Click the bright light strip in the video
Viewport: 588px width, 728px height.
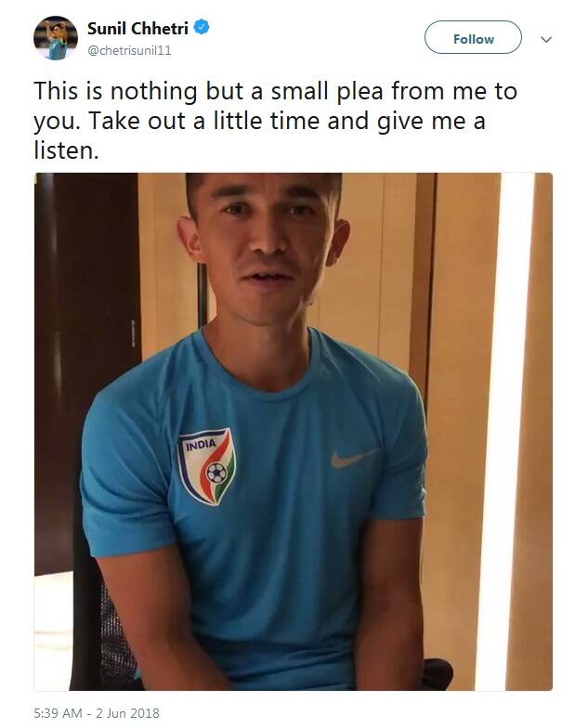coord(516,432)
